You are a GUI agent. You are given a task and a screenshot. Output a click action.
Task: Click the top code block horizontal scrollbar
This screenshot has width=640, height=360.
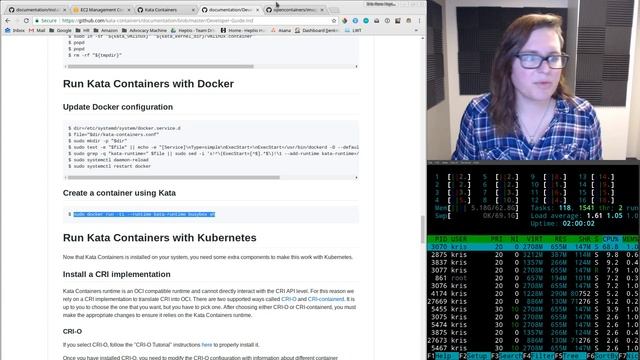pos(160,66)
